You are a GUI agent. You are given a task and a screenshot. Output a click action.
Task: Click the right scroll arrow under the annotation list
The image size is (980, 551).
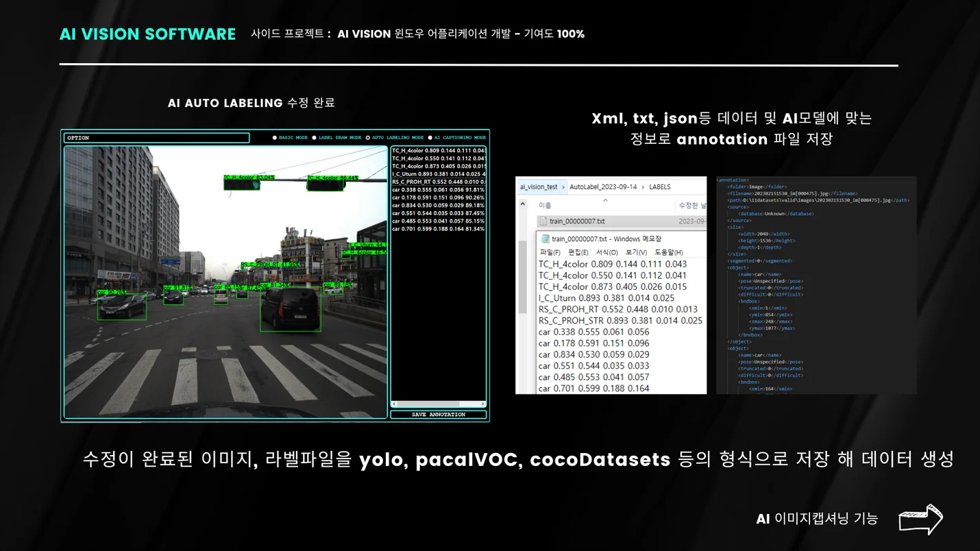483,404
